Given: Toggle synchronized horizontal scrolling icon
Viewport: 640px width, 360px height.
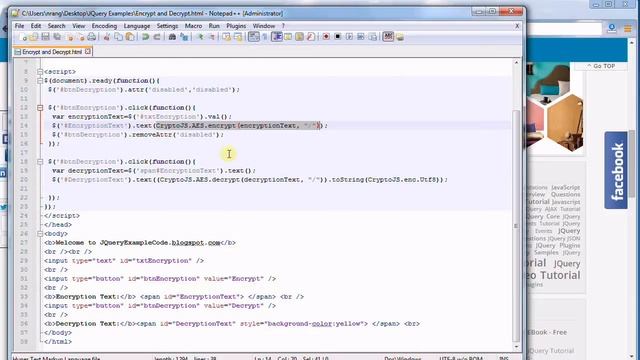Looking at the screenshot, I should (238, 37).
